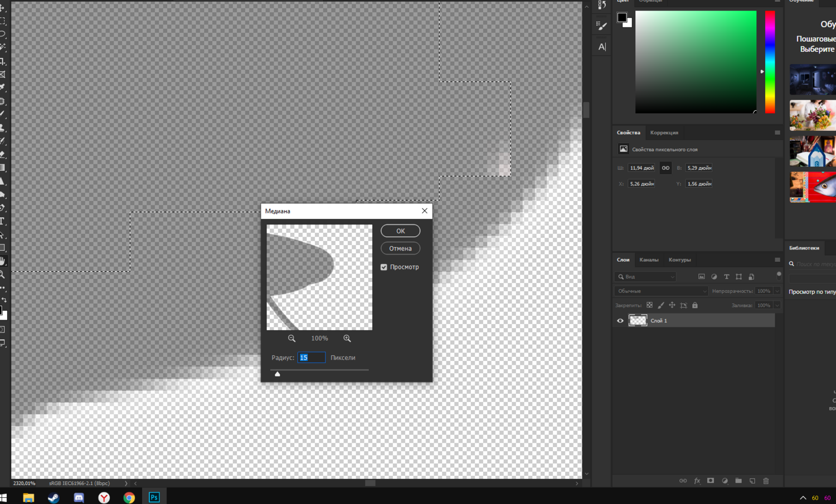Hide Слой 1 layer visibility
This screenshot has width=836, height=504.
[620, 321]
